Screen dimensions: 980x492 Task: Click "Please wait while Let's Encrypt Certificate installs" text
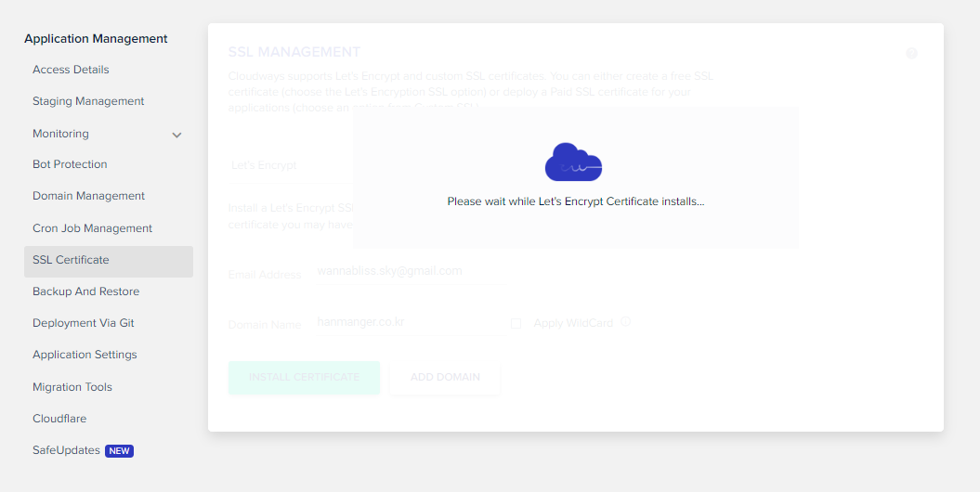tap(576, 201)
